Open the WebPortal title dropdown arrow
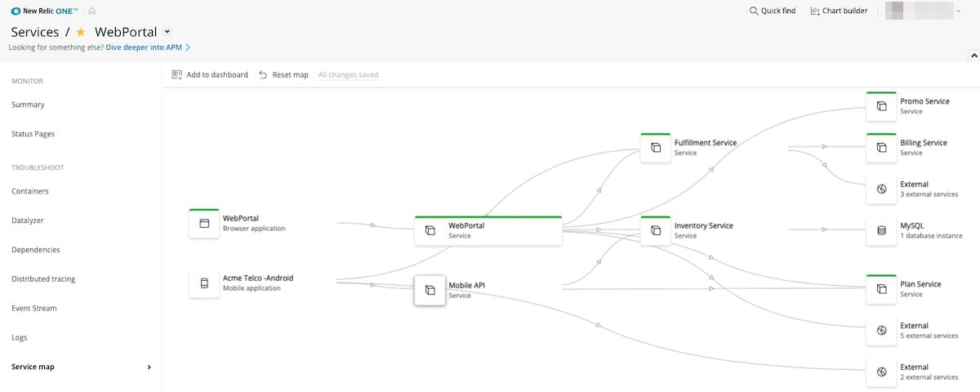Screen dimensions: 980x392 tap(167, 32)
